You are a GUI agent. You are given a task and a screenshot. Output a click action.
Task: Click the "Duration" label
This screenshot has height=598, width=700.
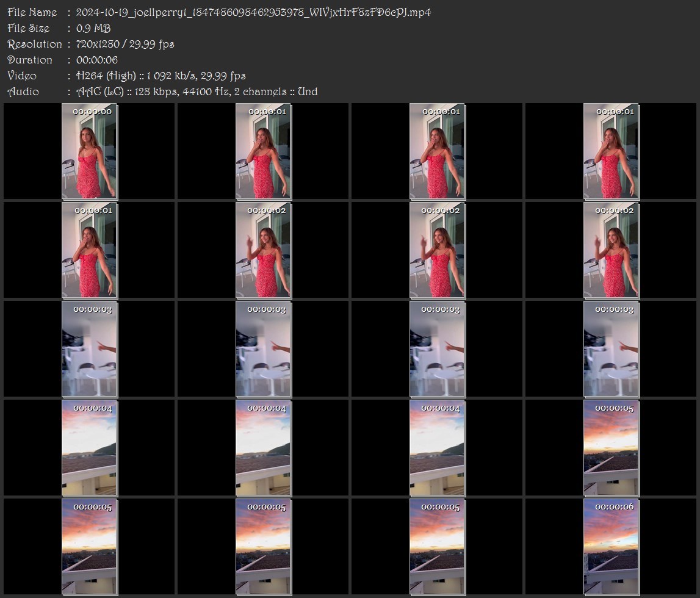pos(29,60)
